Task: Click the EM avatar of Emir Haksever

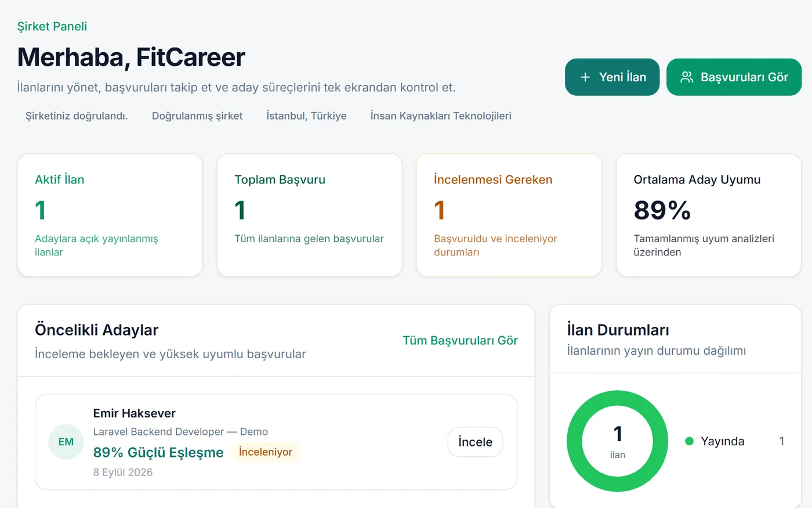Action: [x=66, y=442]
